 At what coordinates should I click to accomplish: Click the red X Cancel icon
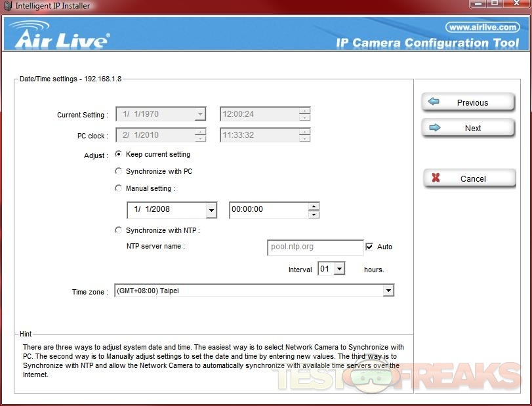[436, 178]
